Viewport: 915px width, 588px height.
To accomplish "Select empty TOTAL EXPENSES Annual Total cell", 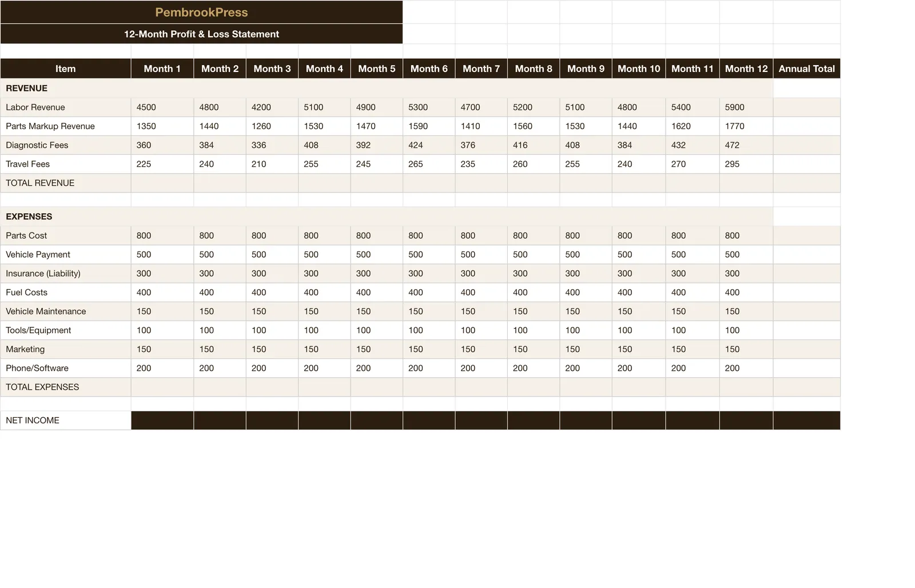I will click(806, 387).
